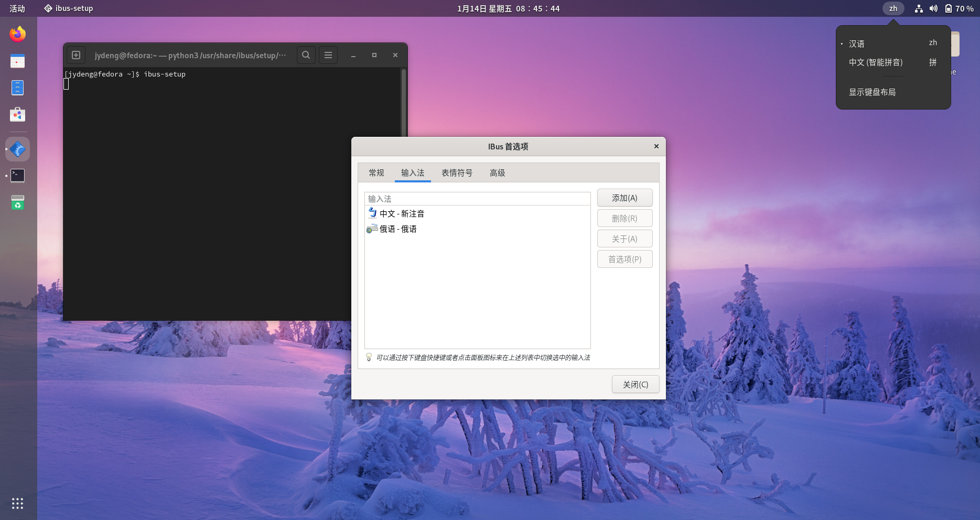
Task: Open the Show Applications grid
Action: pyautogui.click(x=17, y=503)
